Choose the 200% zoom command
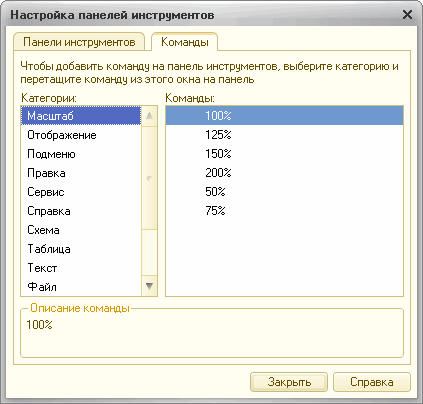This screenshot has width=423, height=404. (284, 173)
